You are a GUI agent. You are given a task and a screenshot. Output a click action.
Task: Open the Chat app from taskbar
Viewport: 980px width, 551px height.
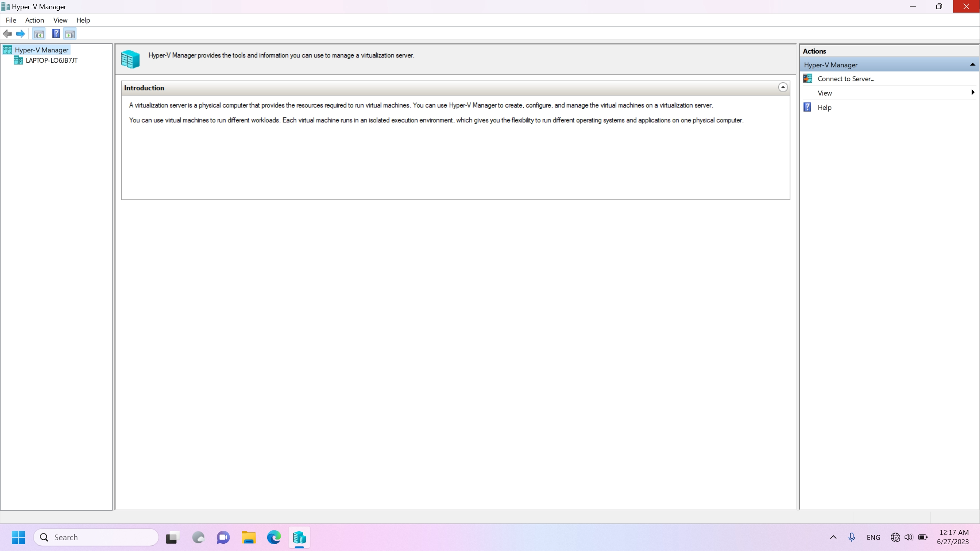click(224, 537)
